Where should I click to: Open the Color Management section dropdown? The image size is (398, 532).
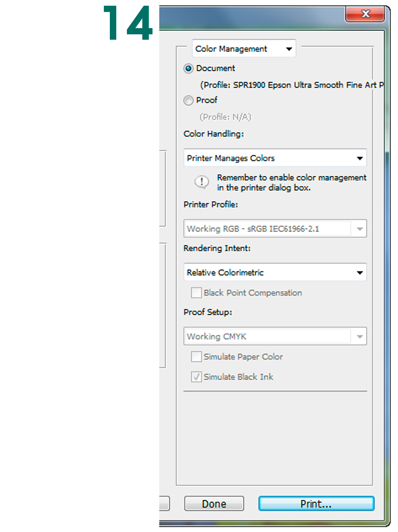(244, 49)
